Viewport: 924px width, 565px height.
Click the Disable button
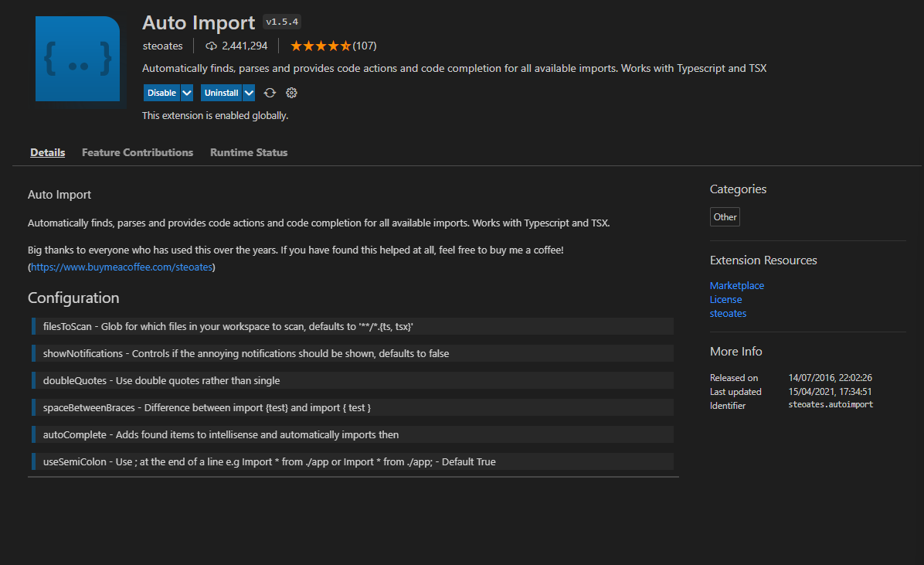(163, 92)
